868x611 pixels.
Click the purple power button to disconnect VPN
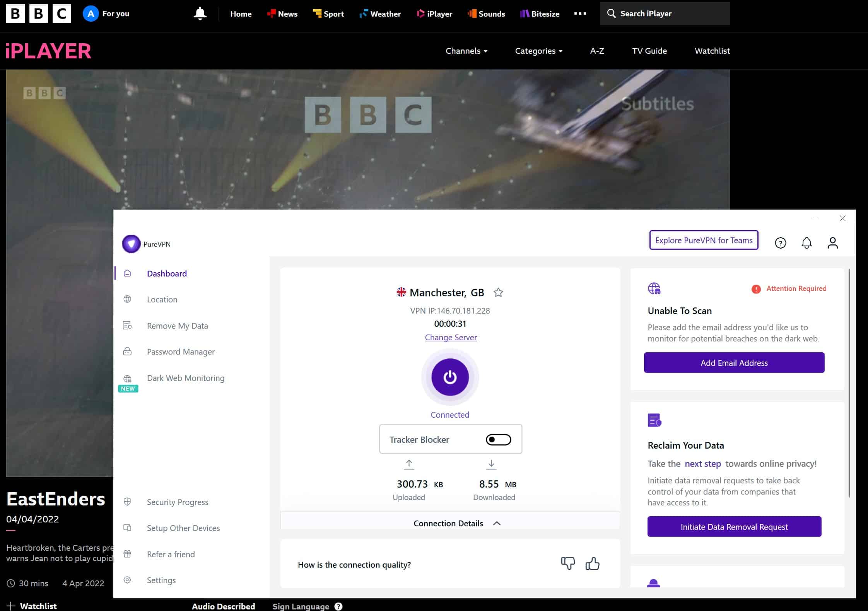tap(450, 377)
